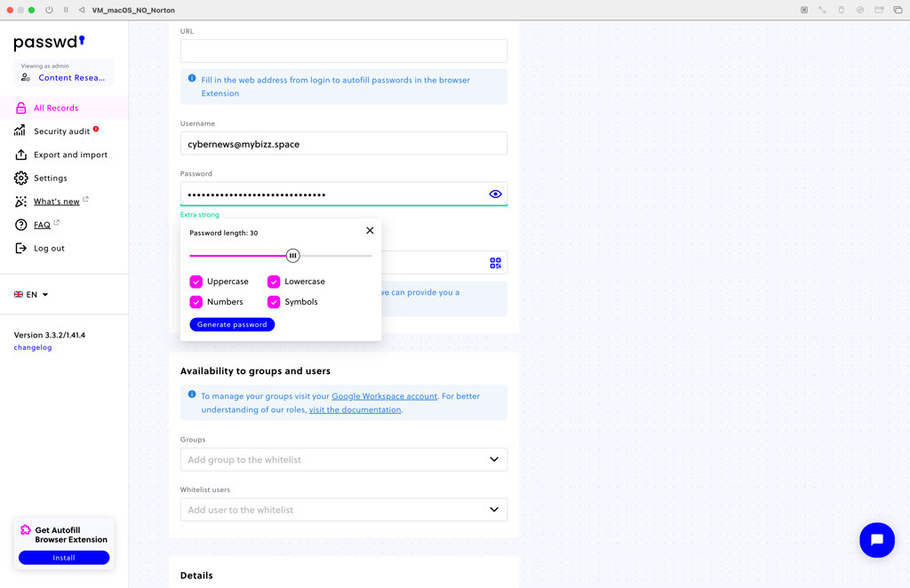Image resolution: width=910 pixels, height=588 pixels.
Task: Click Generate password button
Action: 232,325
